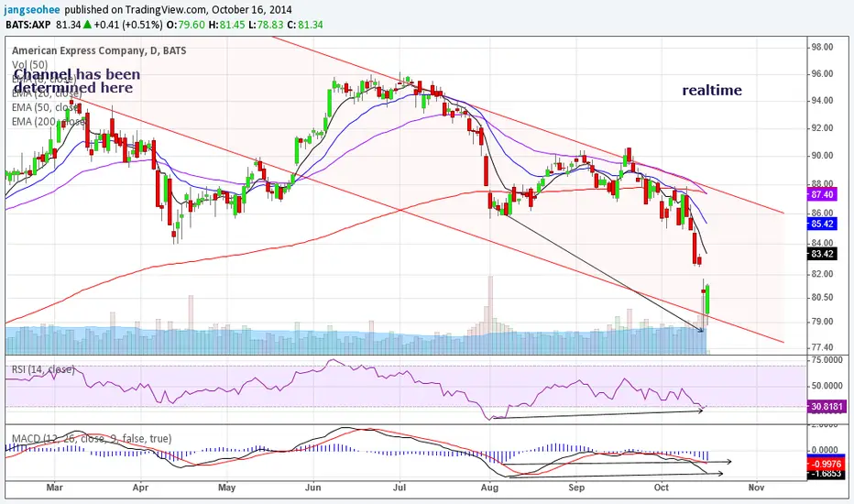The image size is (854, 504).
Task: Open the jangseohee author profile link
Action: click(32, 10)
